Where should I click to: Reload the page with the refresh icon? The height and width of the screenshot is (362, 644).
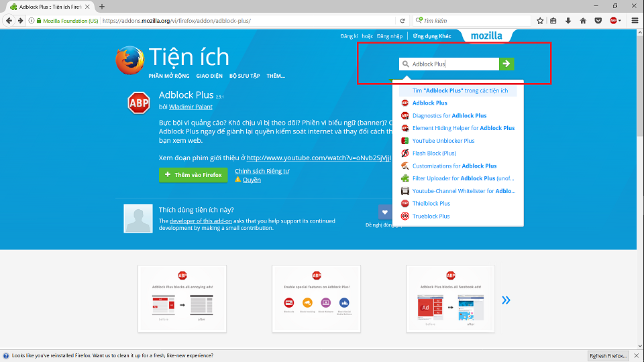(402, 21)
